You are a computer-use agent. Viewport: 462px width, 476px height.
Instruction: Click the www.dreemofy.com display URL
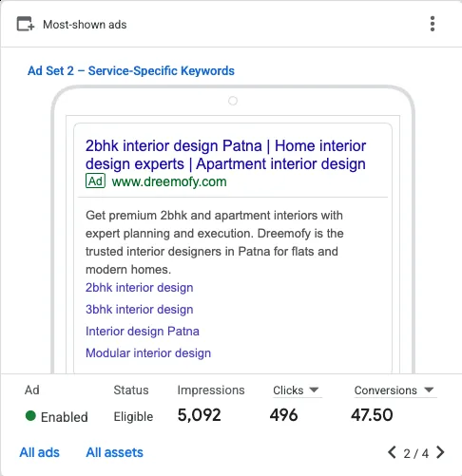[x=169, y=181]
